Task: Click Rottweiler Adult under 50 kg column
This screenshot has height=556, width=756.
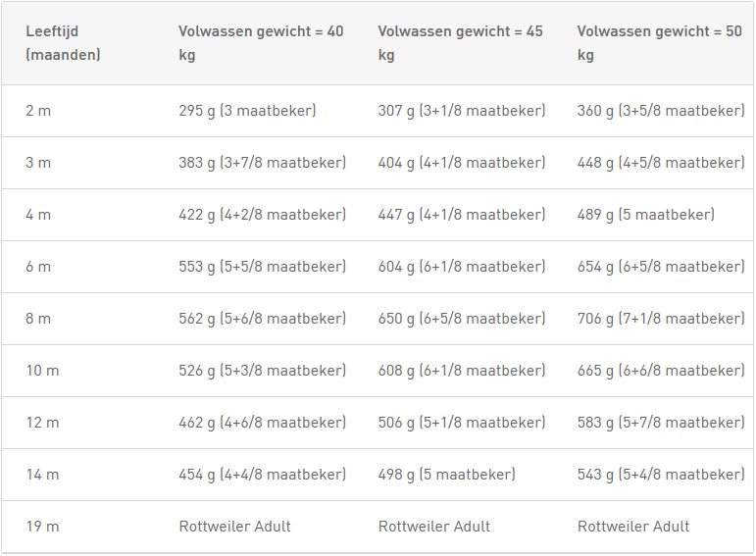Action: 633,527
